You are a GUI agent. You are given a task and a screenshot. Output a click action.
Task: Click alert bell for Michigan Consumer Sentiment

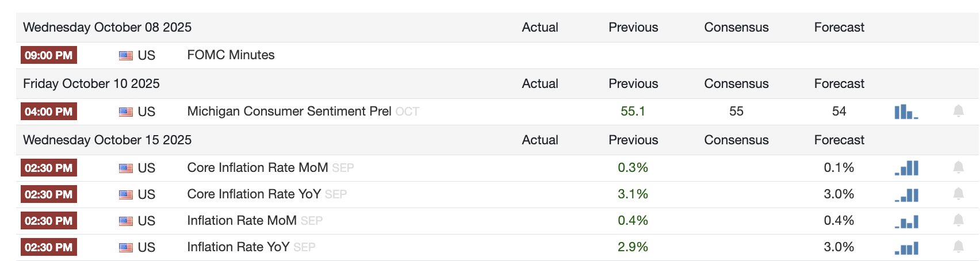958,111
